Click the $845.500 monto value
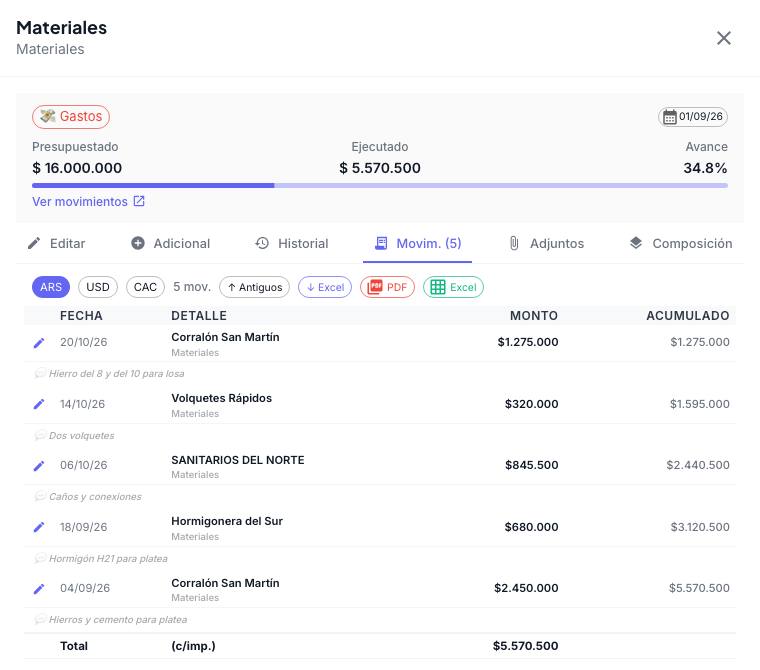Screen dimensions: 760x670 pyautogui.click(x=531, y=465)
